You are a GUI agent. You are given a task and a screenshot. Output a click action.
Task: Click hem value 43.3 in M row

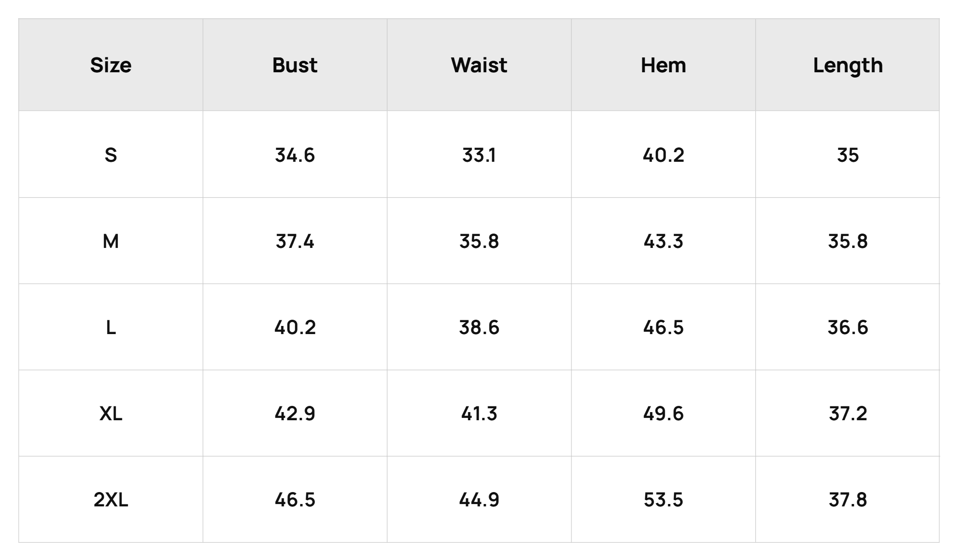[x=663, y=241]
